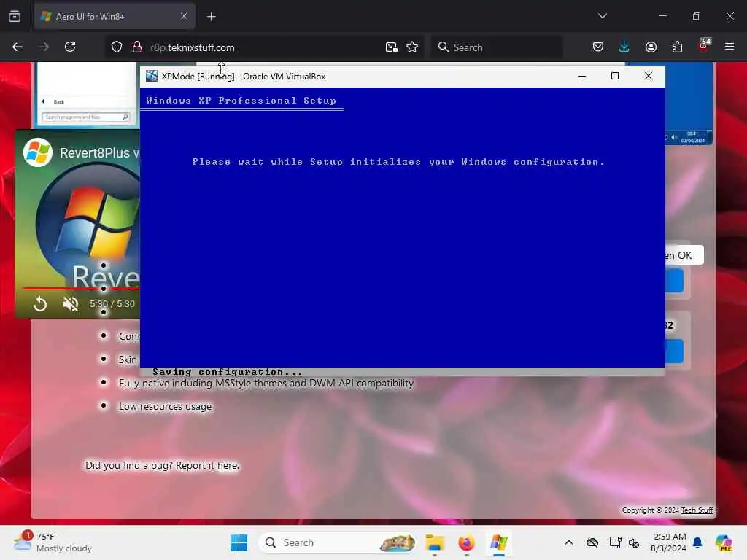747x560 pixels.
Task: Open the weather widget showing 75°F
Action: pos(53,542)
